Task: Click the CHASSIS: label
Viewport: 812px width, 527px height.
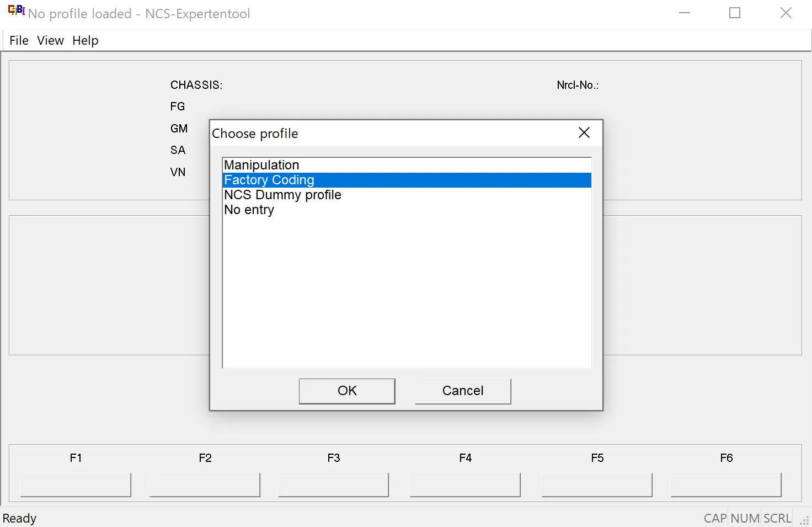Action: click(196, 85)
